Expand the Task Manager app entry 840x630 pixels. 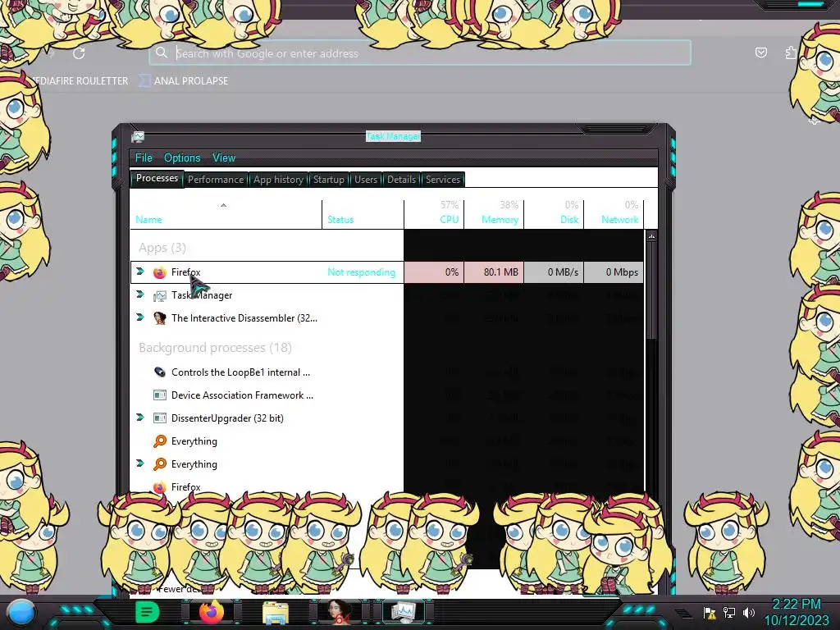pos(140,294)
